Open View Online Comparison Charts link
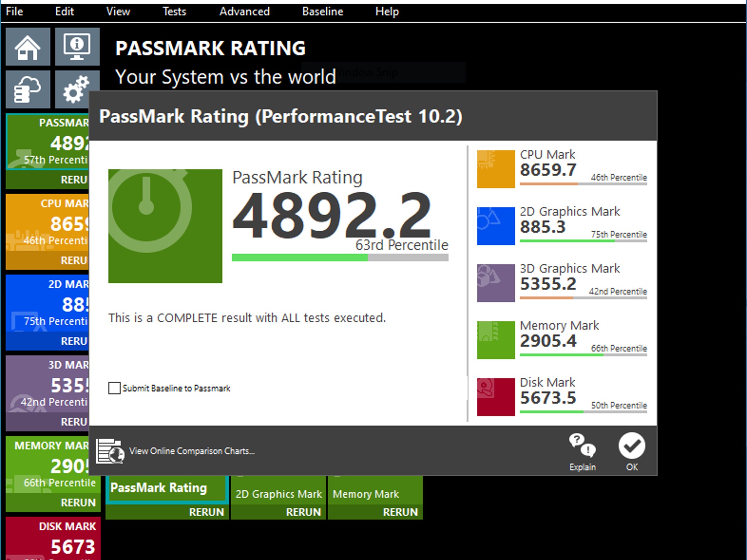747x560 pixels. (192, 451)
